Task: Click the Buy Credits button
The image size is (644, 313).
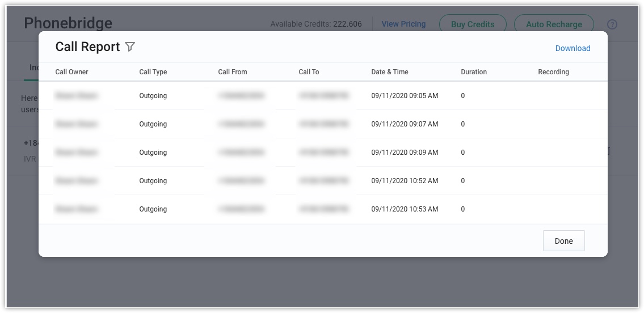Action: (x=472, y=24)
